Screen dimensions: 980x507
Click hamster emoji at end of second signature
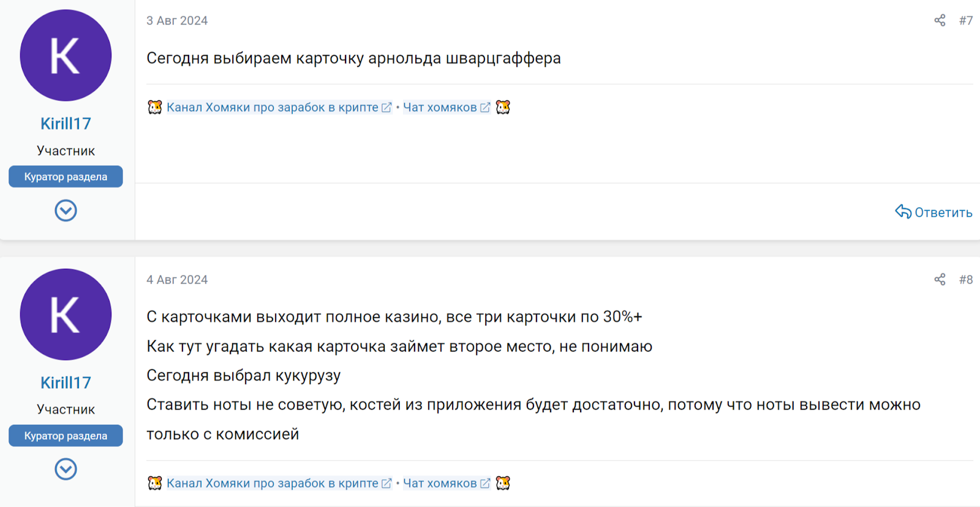pyautogui.click(x=503, y=483)
